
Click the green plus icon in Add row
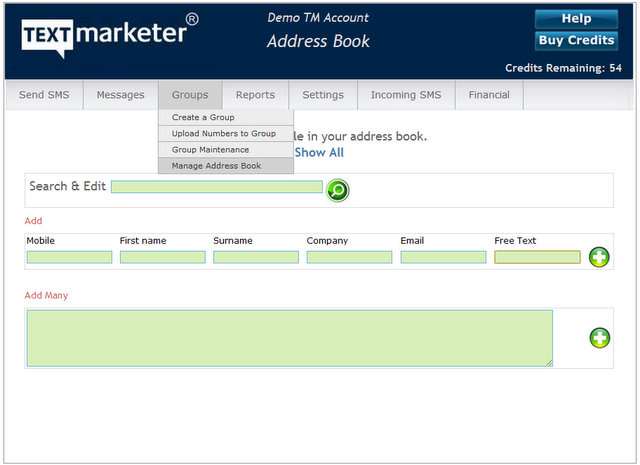(599, 257)
